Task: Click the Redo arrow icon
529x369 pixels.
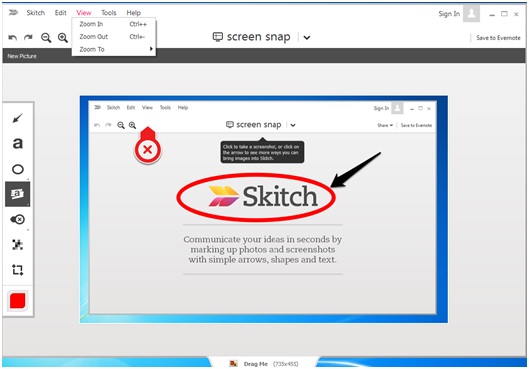Action: coord(28,37)
